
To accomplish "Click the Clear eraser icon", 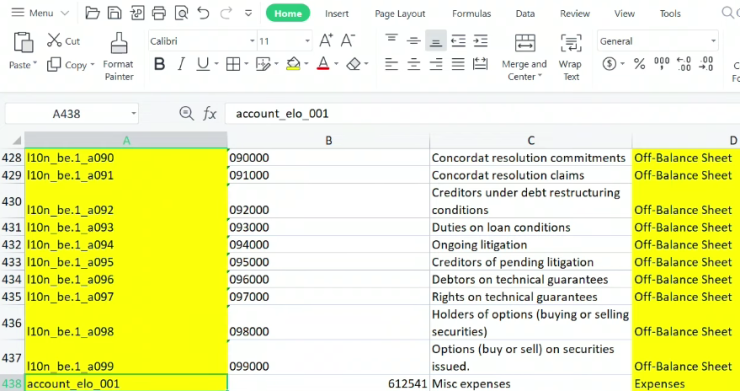I will pos(353,64).
